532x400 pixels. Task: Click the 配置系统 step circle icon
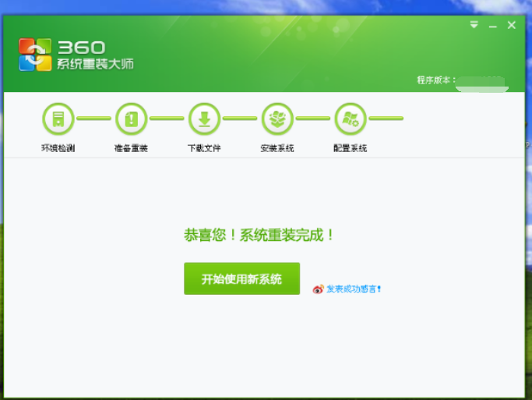351,119
